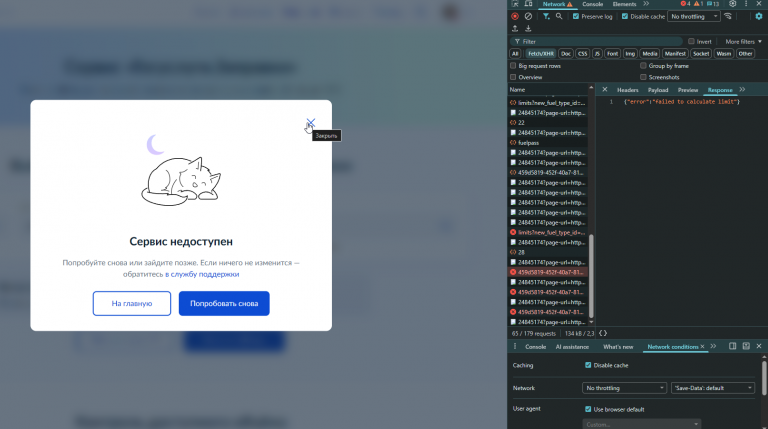This screenshot has width=768, height=429.
Task: Open the drawer's three-dot menu
Action: tap(514, 346)
